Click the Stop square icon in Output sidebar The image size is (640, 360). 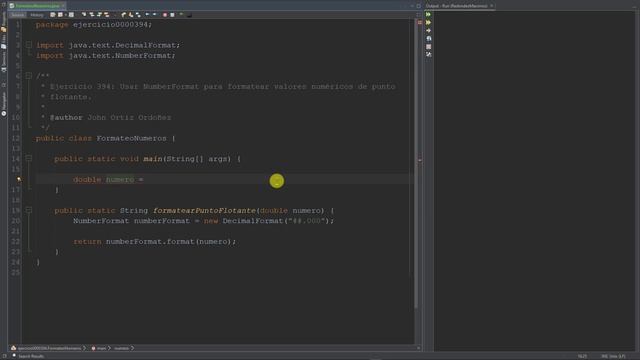[428, 47]
